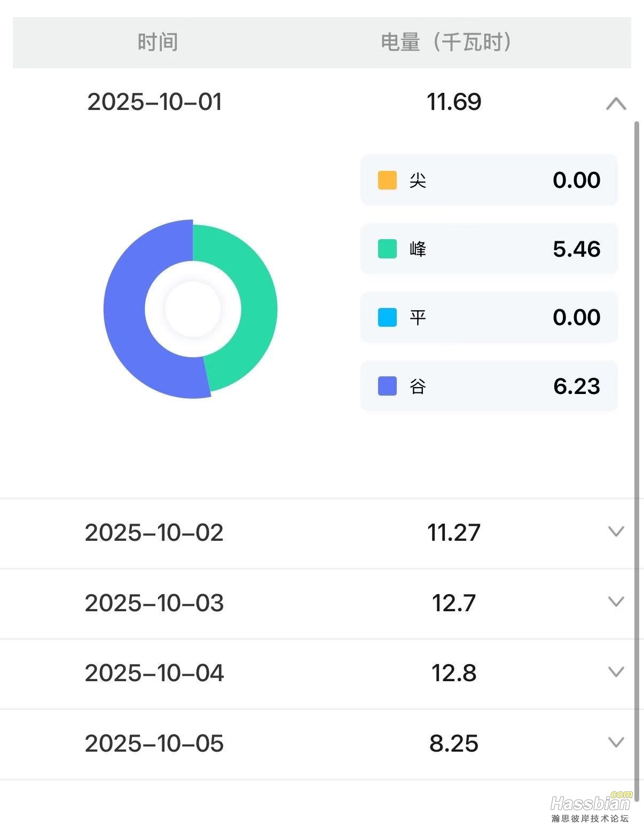The image size is (644, 828).
Task: Click the vertical scrollbar on right edge
Action: tap(636, 427)
